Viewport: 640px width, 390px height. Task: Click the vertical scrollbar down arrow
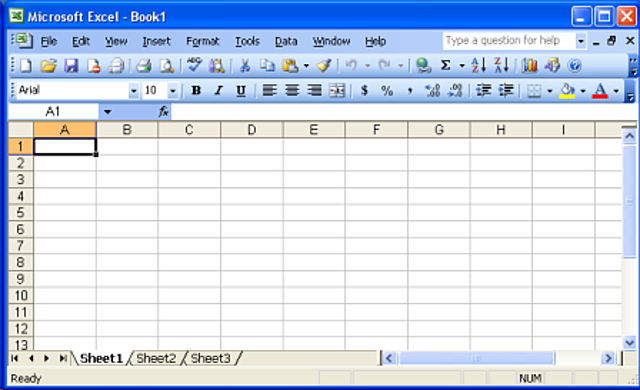point(629,343)
